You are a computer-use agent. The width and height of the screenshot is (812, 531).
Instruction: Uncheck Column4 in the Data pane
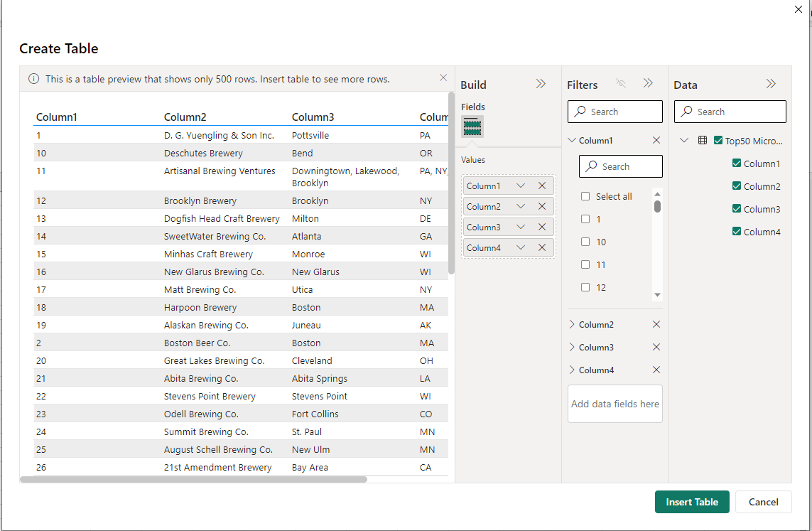tap(737, 232)
